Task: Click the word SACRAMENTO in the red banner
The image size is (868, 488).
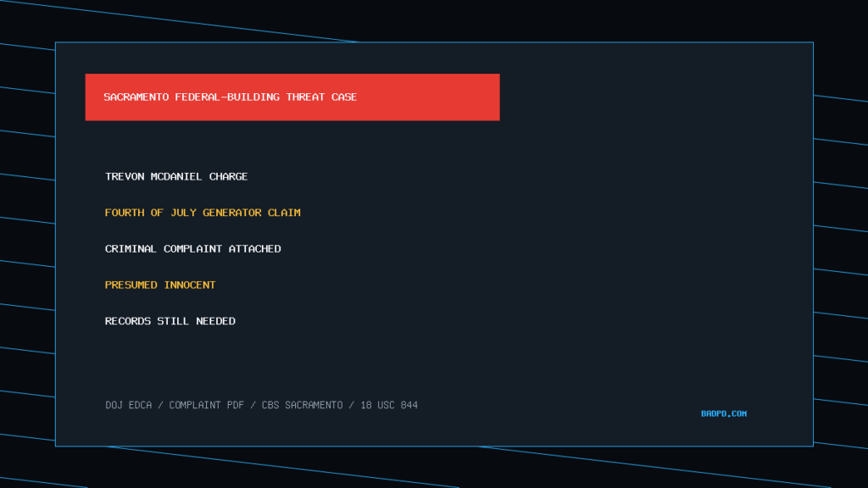Action: (136, 97)
